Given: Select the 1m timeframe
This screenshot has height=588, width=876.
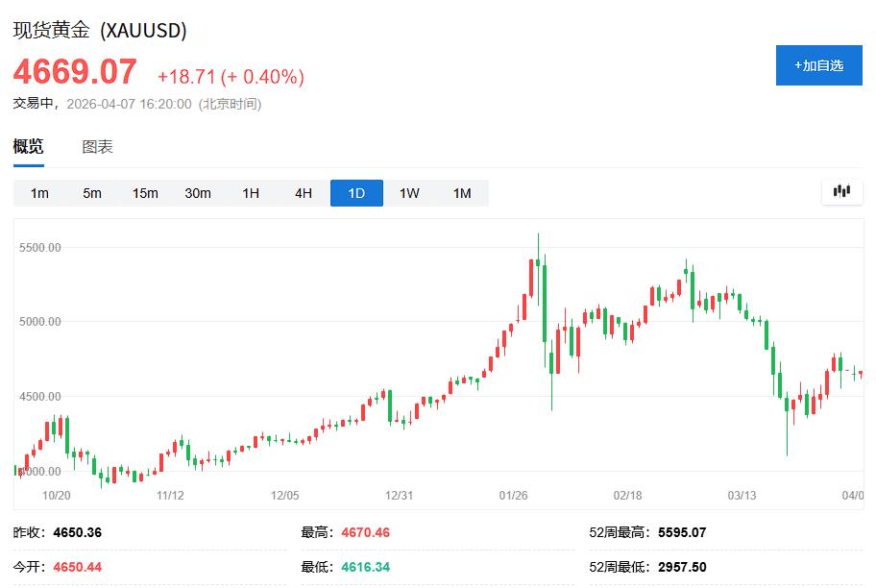Looking at the screenshot, I should [x=38, y=192].
